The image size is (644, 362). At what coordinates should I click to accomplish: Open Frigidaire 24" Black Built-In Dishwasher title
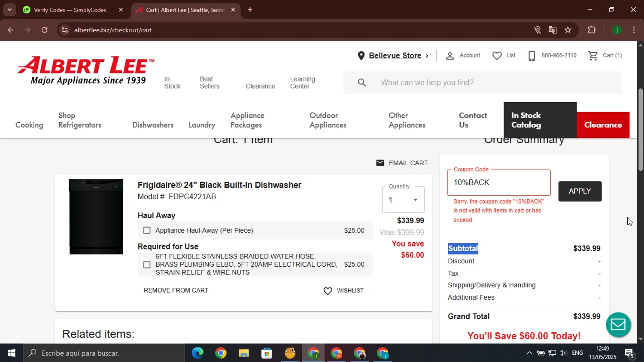pos(219,185)
